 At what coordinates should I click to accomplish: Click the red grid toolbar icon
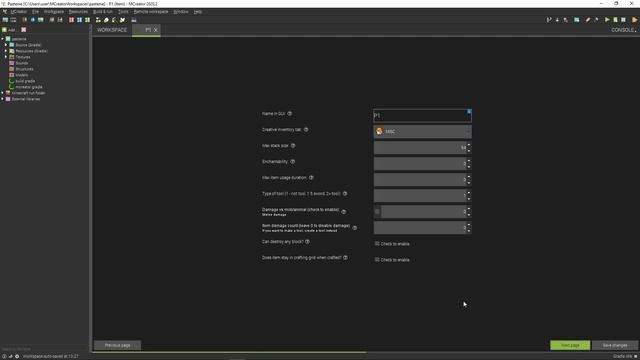pyautogui.click(x=71, y=20)
